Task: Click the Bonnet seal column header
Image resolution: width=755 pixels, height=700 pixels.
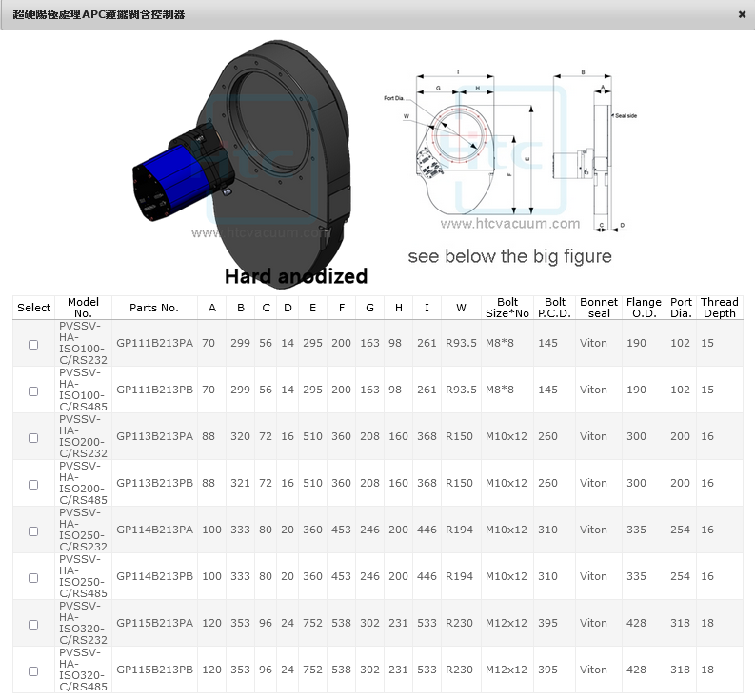Action: coord(599,308)
